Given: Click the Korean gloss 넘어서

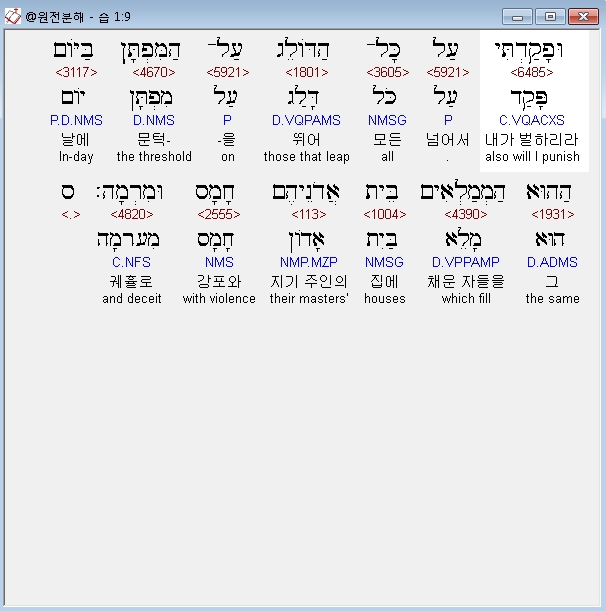Looking at the screenshot, I should (447, 140).
